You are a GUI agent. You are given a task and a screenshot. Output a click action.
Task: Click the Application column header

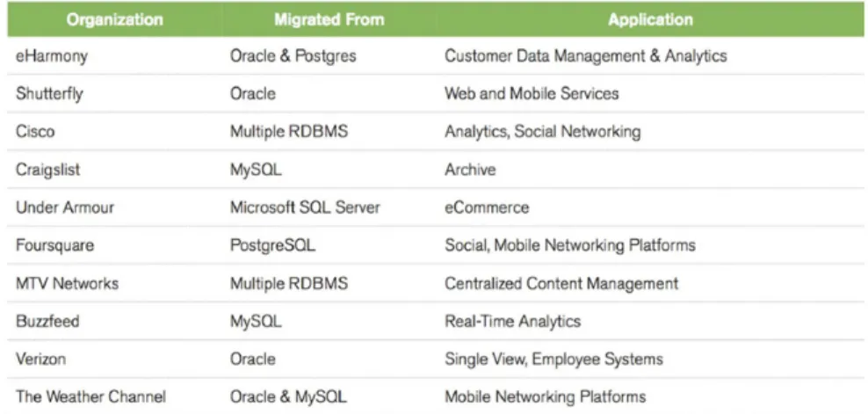(650, 20)
